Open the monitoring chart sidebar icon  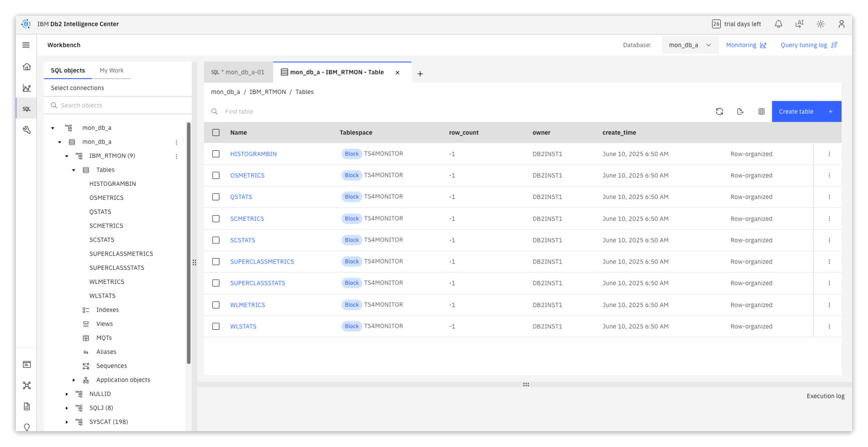pyautogui.click(x=27, y=88)
